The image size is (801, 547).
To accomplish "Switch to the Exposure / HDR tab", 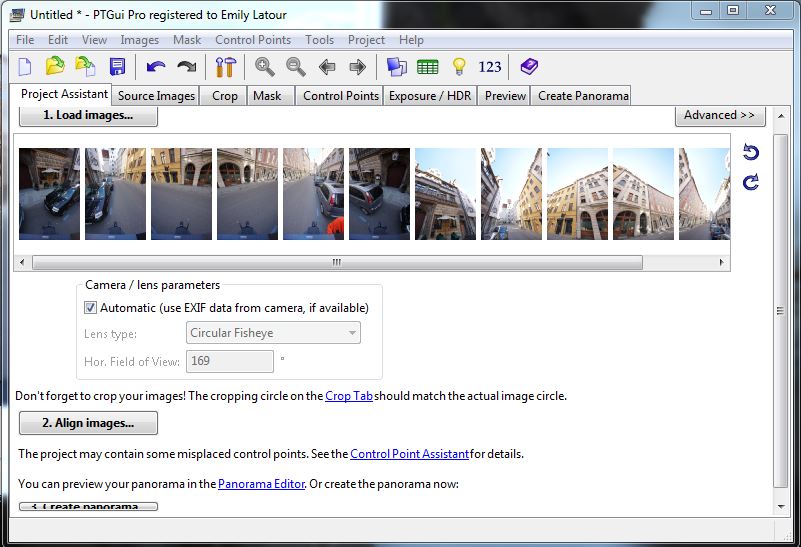I will (x=430, y=96).
